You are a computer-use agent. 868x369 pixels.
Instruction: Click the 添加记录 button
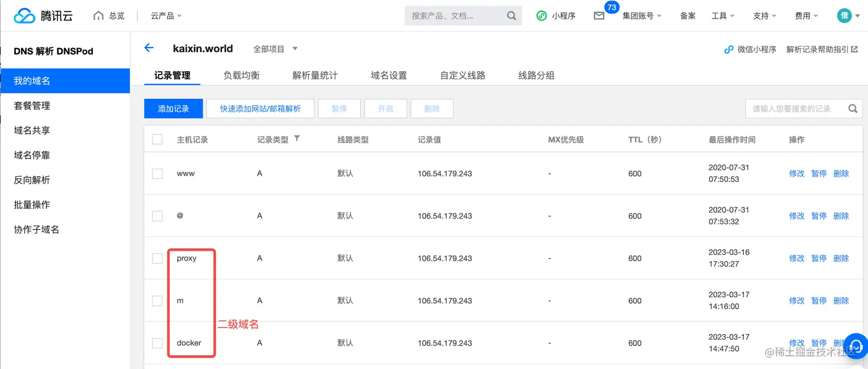(173, 108)
